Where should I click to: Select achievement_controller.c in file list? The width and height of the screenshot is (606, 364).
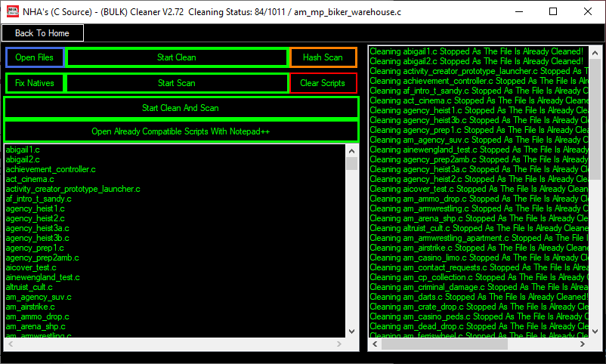(51, 169)
